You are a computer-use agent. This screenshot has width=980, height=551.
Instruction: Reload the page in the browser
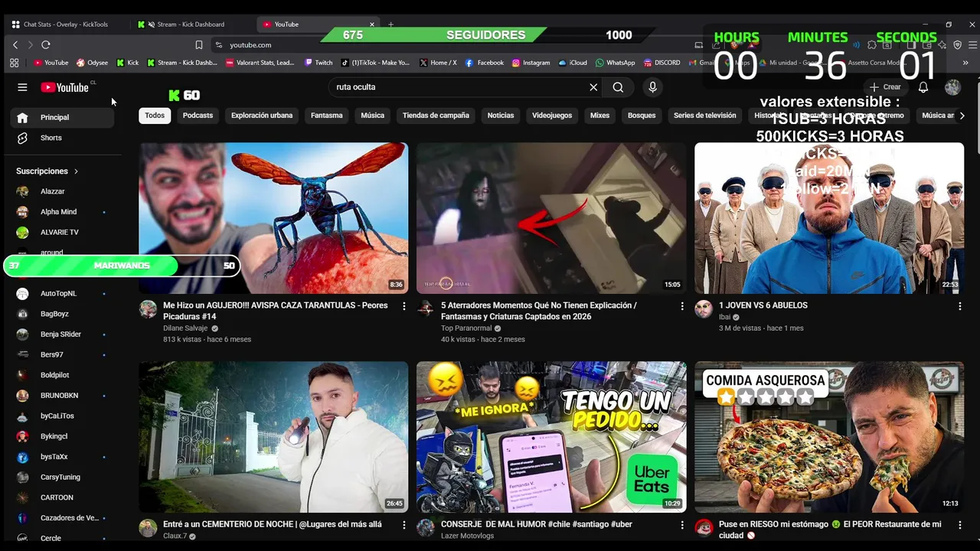46,45
